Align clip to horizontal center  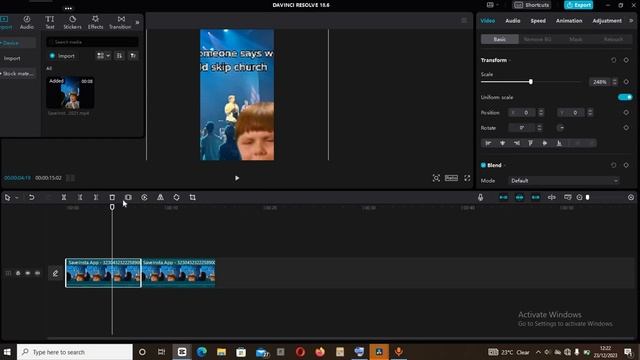(502, 143)
